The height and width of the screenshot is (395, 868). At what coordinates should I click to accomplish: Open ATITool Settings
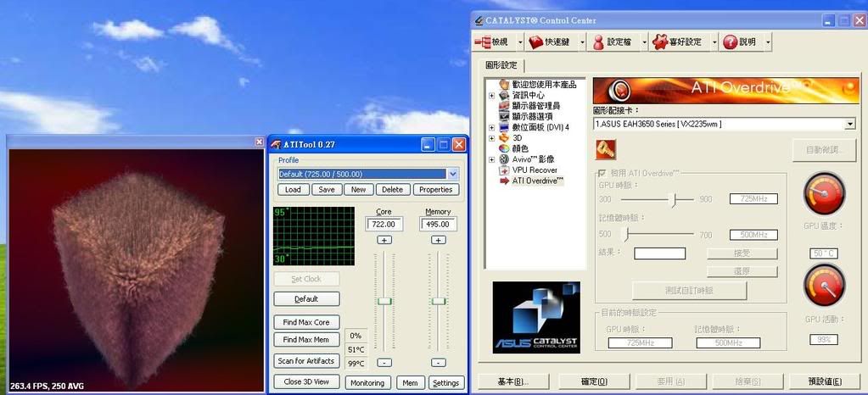coord(446,383)
